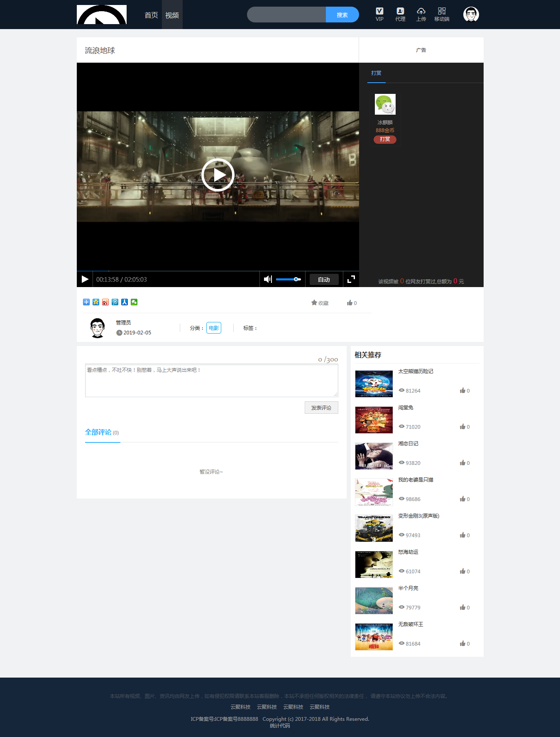Click the 管理员 uploader avatar

click(x=98, y=328)
